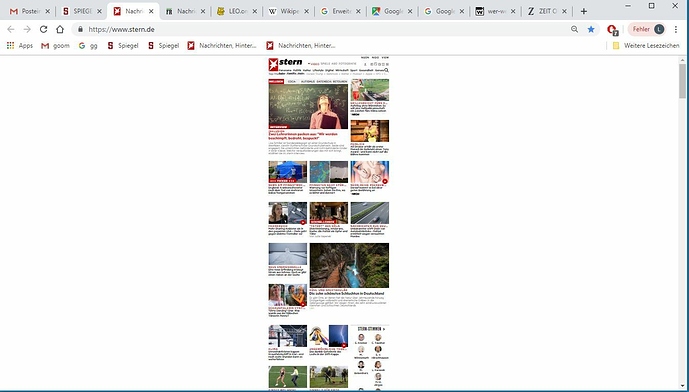Click the padlock site info icon

[x=80, y=29]
